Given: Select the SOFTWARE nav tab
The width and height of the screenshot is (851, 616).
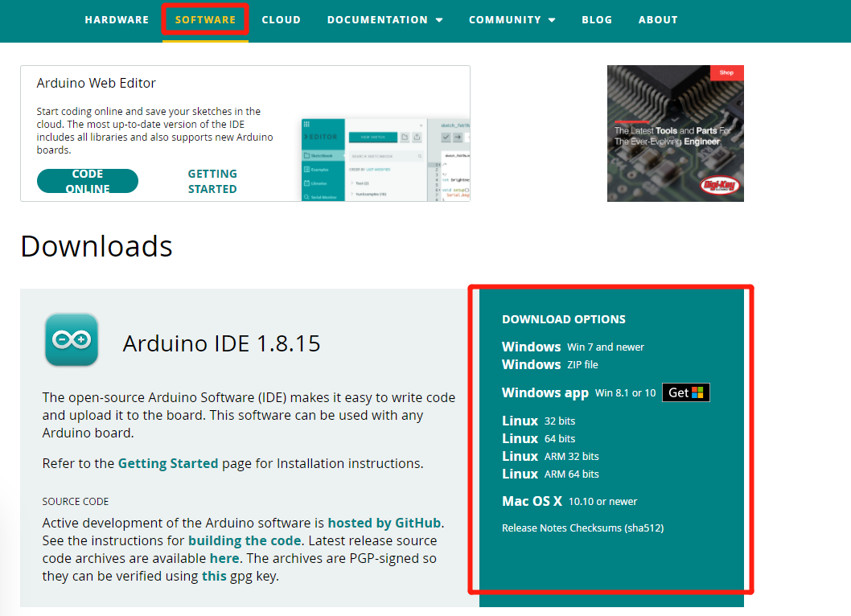Looking at the screenshot, I should pos(205,19).
